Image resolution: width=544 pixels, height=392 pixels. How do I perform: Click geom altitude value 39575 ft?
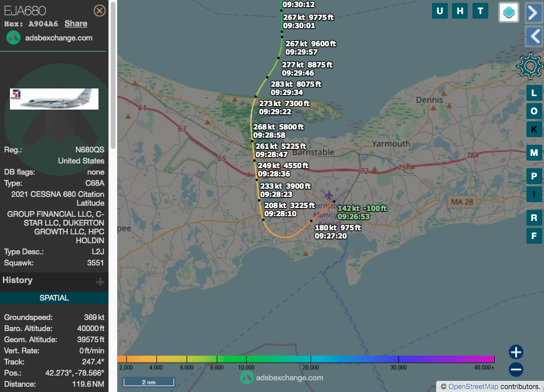90,339
